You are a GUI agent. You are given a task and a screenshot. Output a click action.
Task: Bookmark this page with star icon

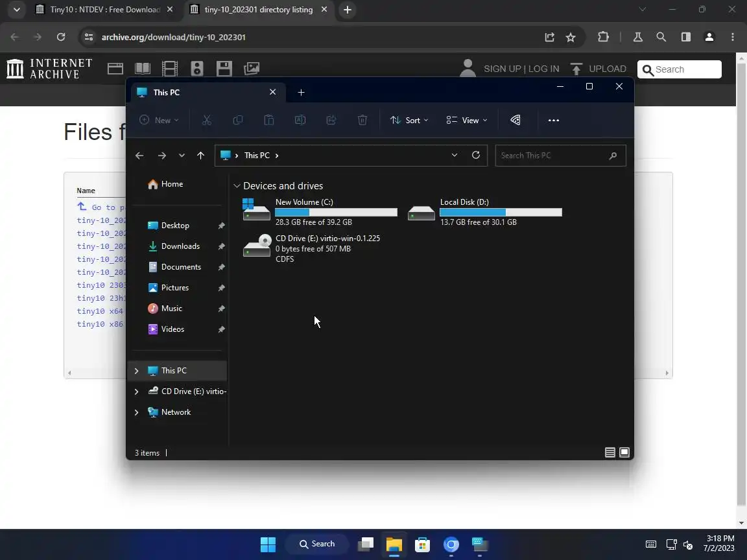(571, 37)
